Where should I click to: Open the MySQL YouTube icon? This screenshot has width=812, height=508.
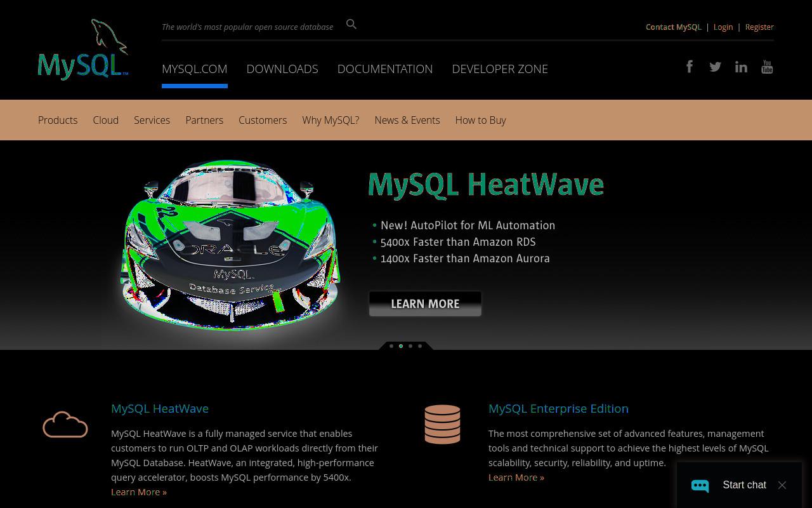(x=767, y=67)
